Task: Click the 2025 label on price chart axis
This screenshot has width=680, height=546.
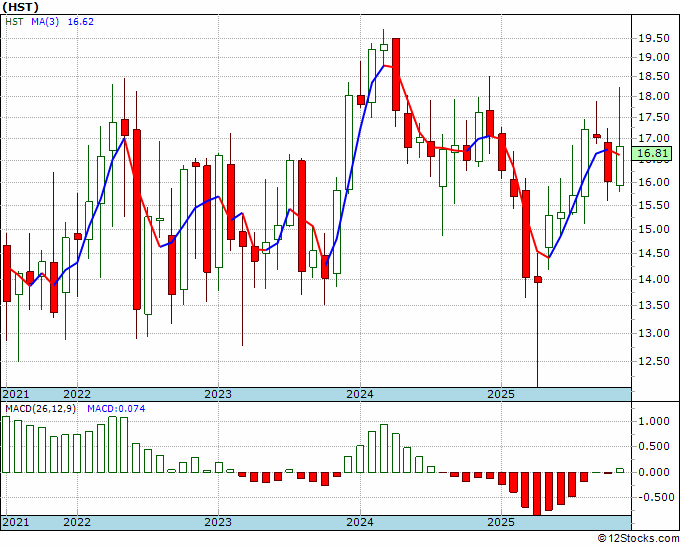Action: click(501, 394)
